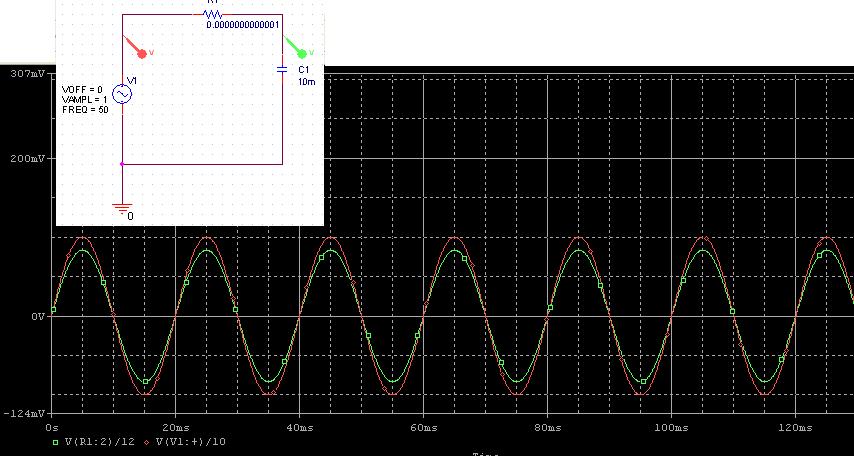Select the capacitor C1 symbol
The height and width of the screenshot is (456, 854).
(282, 69)
